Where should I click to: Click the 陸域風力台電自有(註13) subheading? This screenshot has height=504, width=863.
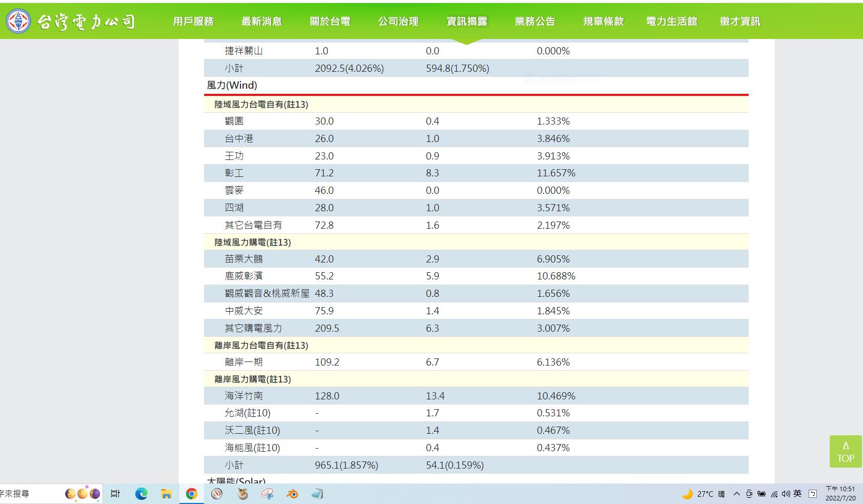[x=261, y=104]
